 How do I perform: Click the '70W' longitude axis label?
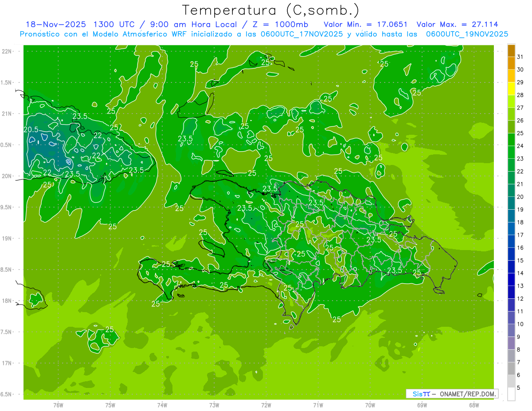point(370,405)
